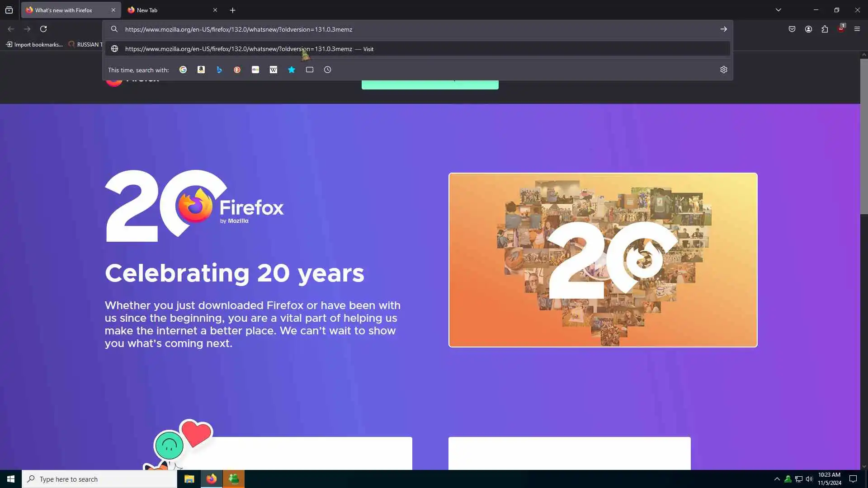Search with Google one-off icon

tap(183, 70)
